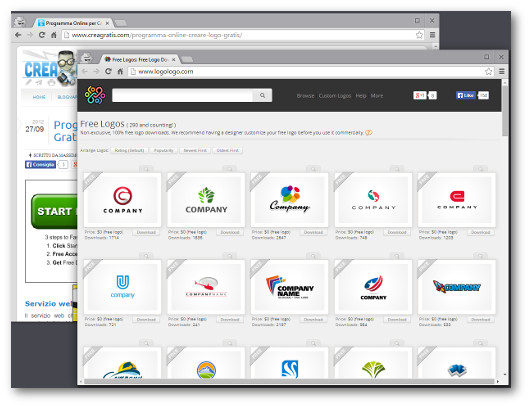Open a new tab in the front window
530x407 pixels.
click(187, 60)
